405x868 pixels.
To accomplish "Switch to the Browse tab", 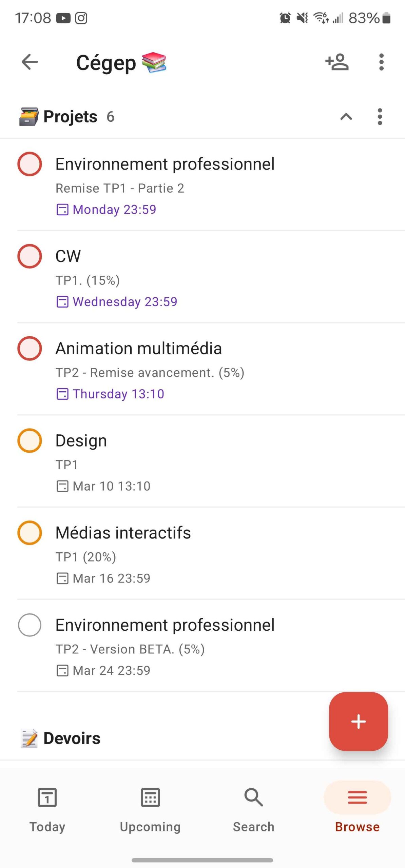I will click(357, 807).
